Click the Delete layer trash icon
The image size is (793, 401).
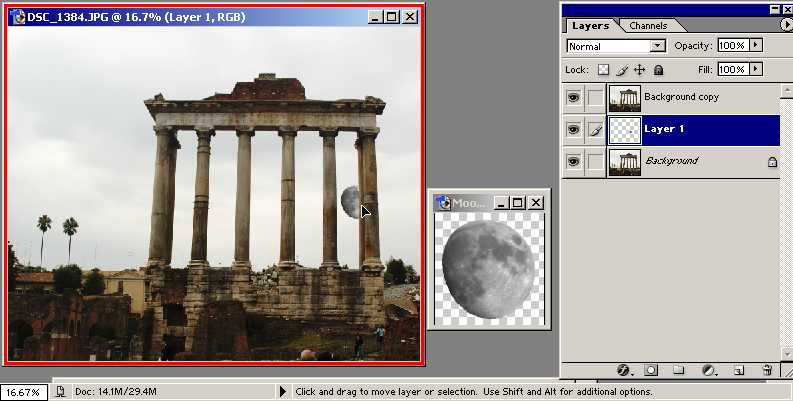[767, 370]
